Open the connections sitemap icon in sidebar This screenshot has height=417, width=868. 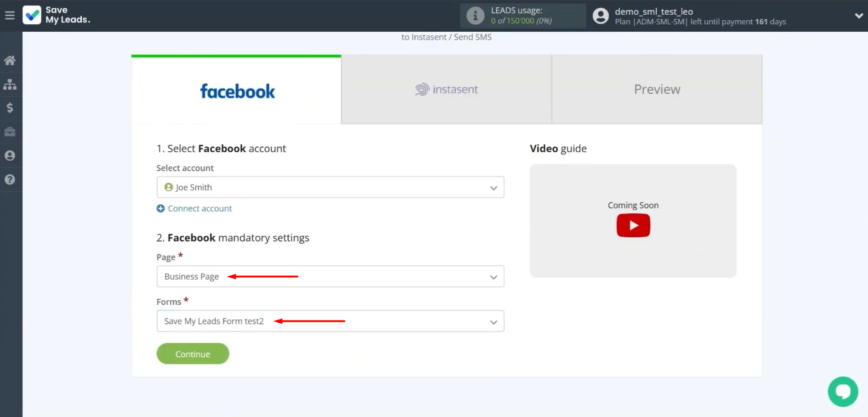coord(10,84)
